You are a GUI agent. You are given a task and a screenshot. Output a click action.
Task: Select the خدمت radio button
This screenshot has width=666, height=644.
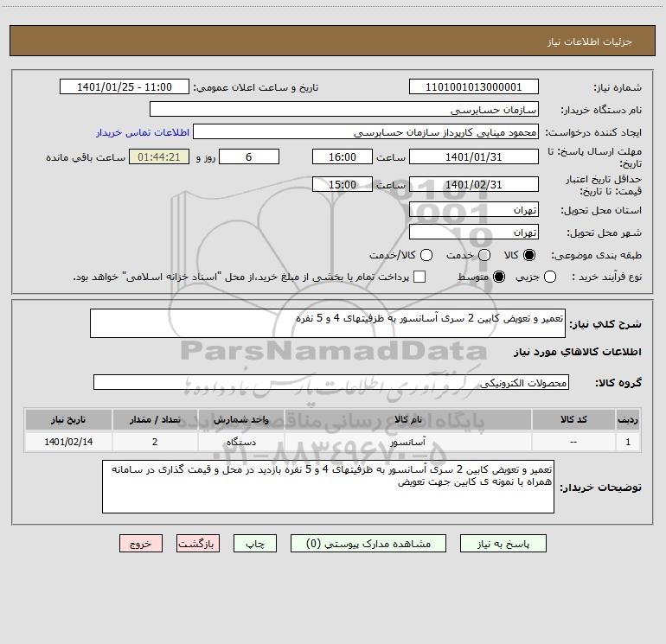[x=484, y=255]
